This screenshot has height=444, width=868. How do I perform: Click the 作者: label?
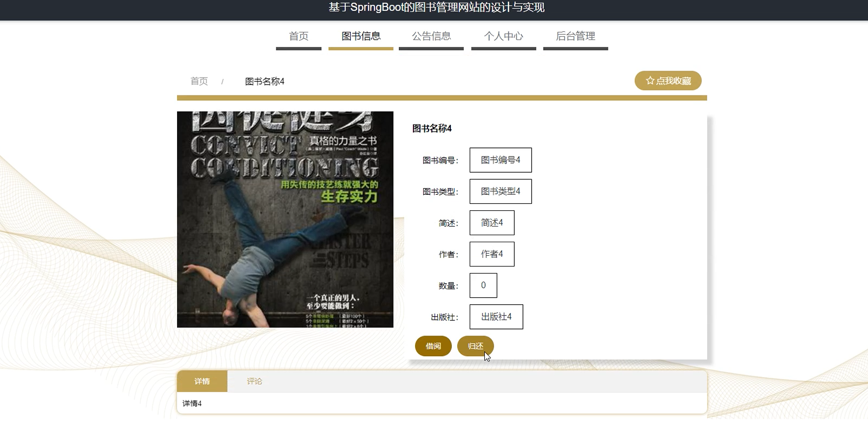point(448,254)
